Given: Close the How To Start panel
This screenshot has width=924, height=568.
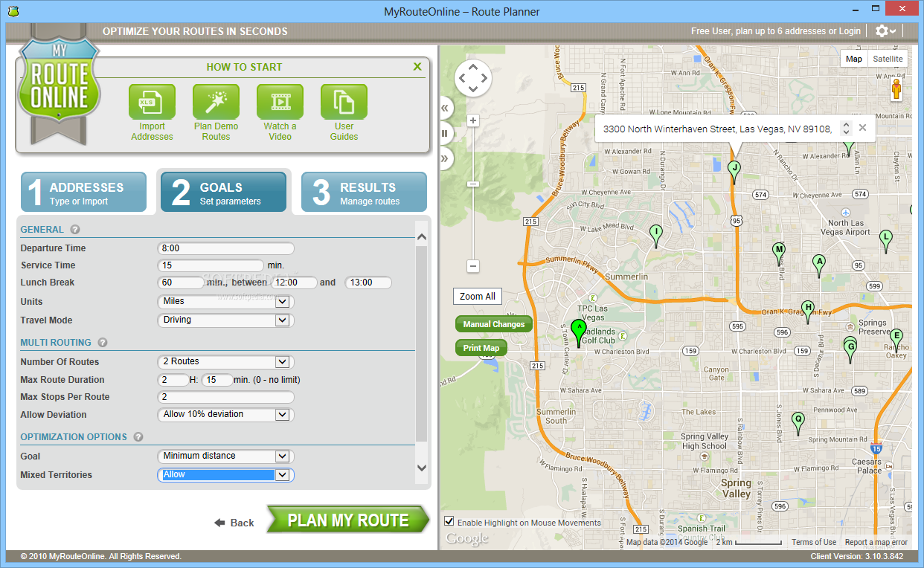Looking at the screenshot, I should [x=417, y=67].
